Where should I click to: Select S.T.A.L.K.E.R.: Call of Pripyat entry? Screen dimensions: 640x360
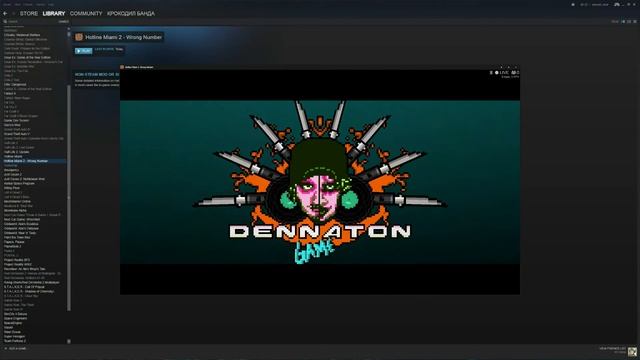pyautogui.click(x=24, y=287)
